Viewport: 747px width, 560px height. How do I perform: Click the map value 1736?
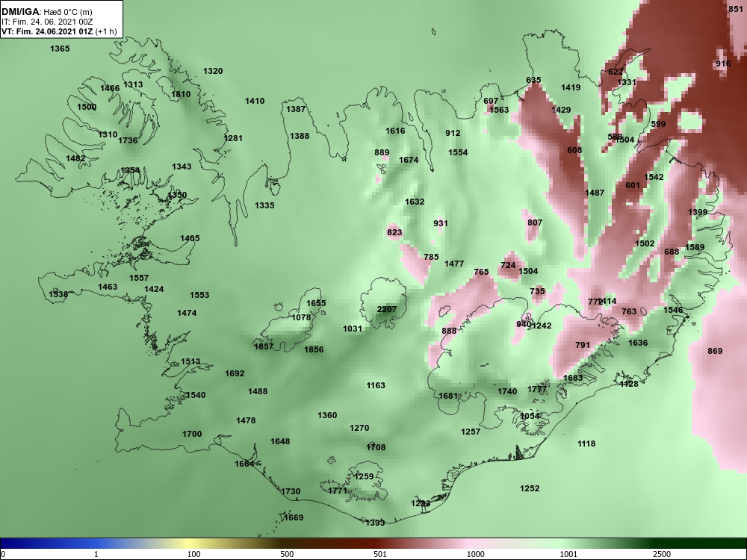pos(128,140)
